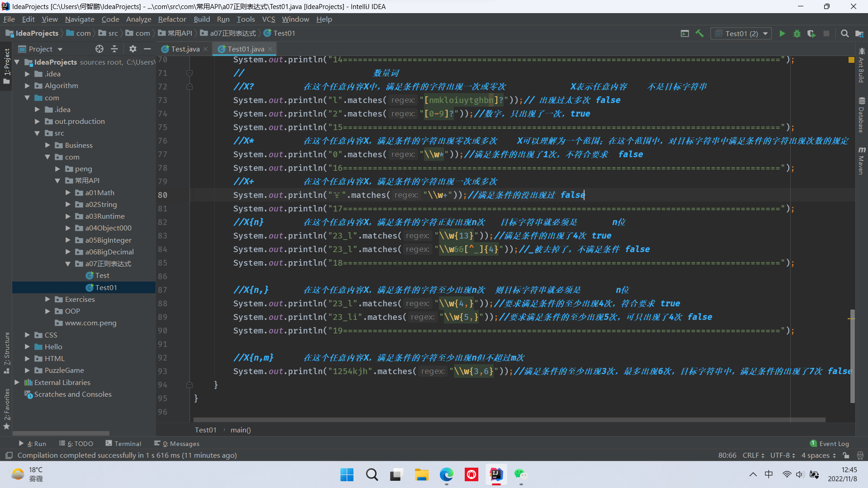Expand the Algorithm folder
This screenshot has width=868, height=488.
coord(27,86)
